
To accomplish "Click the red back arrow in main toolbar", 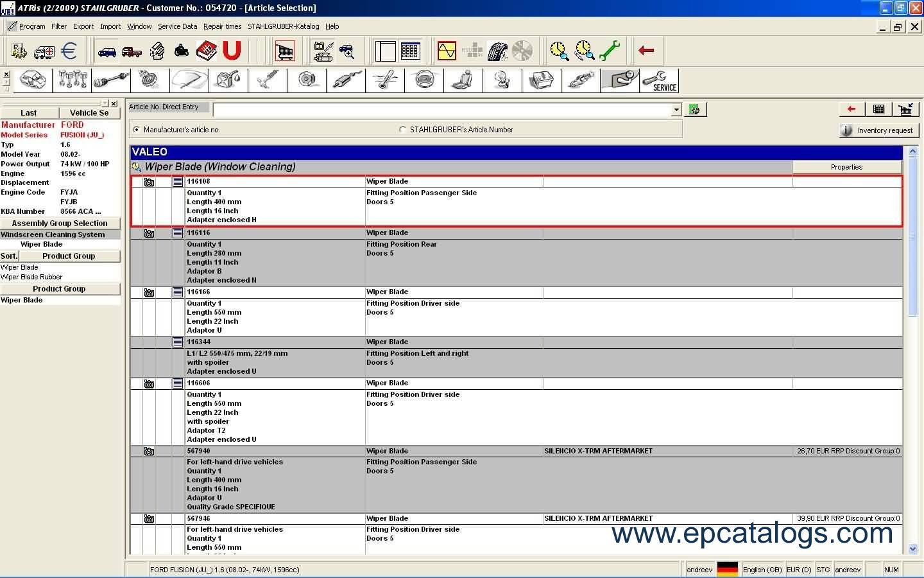I will (646, 51).
